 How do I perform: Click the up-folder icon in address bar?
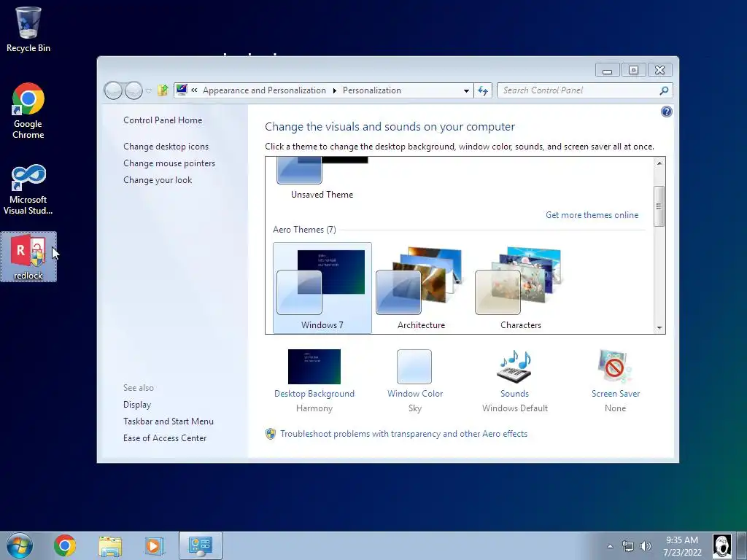pyautogui.click(x=163, y=90)
